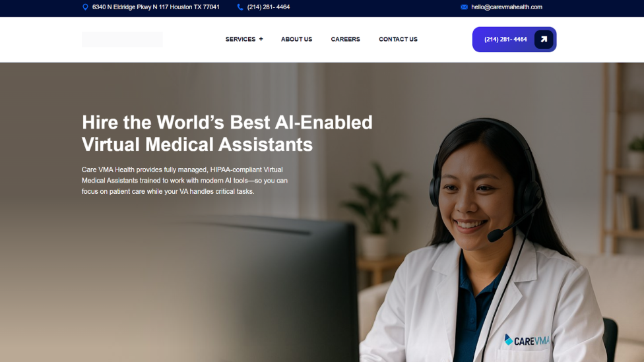
Task: Click the hero heading about Virtual Medical Assistants
Action: tap(227, 133)
